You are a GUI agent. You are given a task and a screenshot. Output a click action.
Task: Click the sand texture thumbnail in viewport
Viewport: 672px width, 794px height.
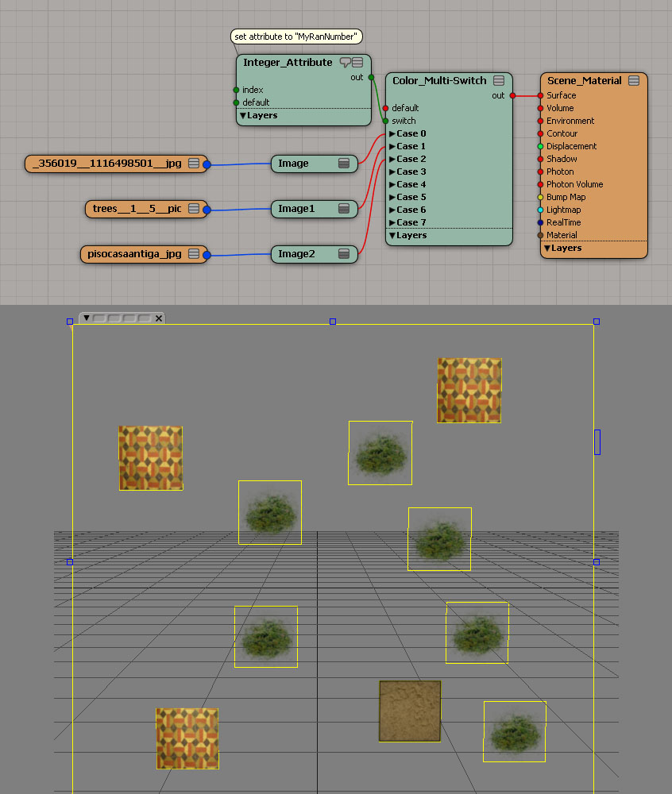(409, 711)
